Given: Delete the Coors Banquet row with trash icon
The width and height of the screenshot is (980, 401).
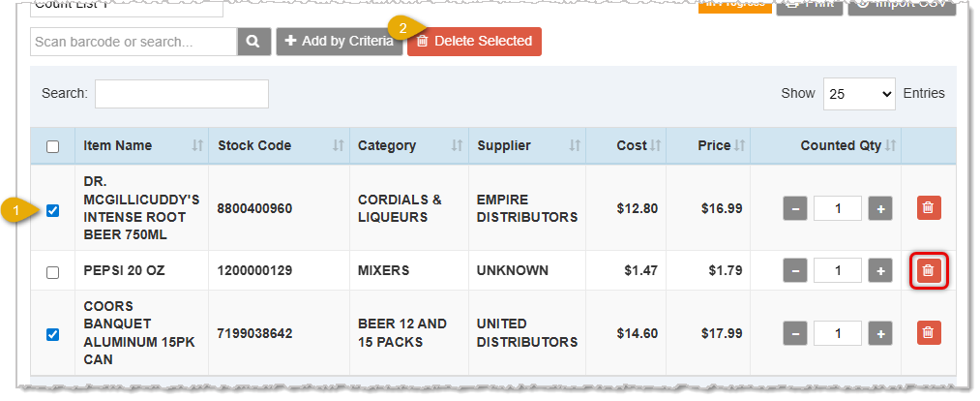Looking at the screenshot, I should point(928,333).
